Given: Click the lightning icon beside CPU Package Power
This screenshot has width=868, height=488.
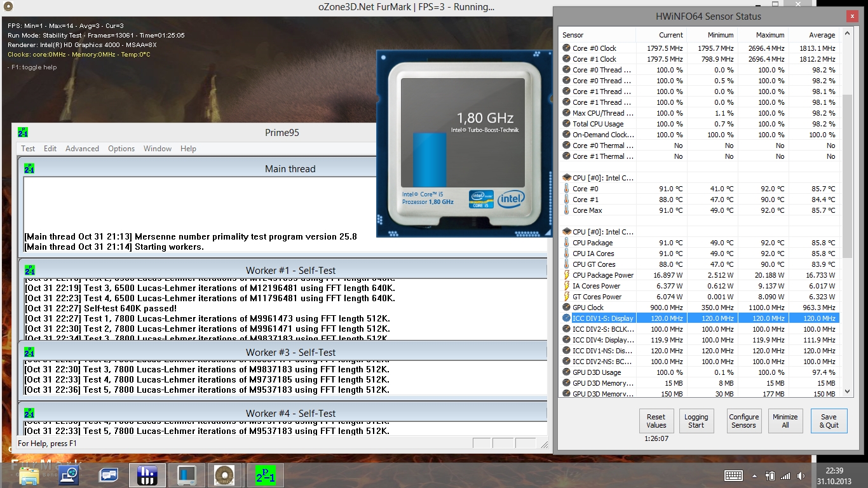Looking at the screenshot, I should coord(567,275).
